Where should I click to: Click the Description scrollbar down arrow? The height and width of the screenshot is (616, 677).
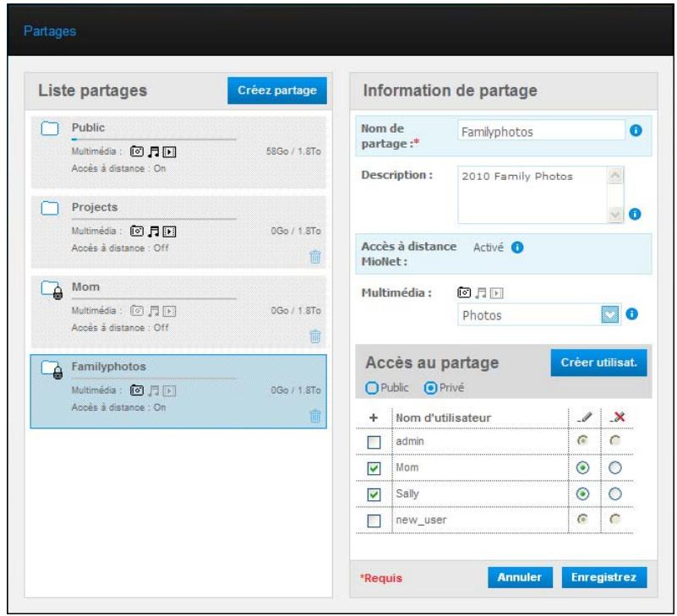(615, 215)
